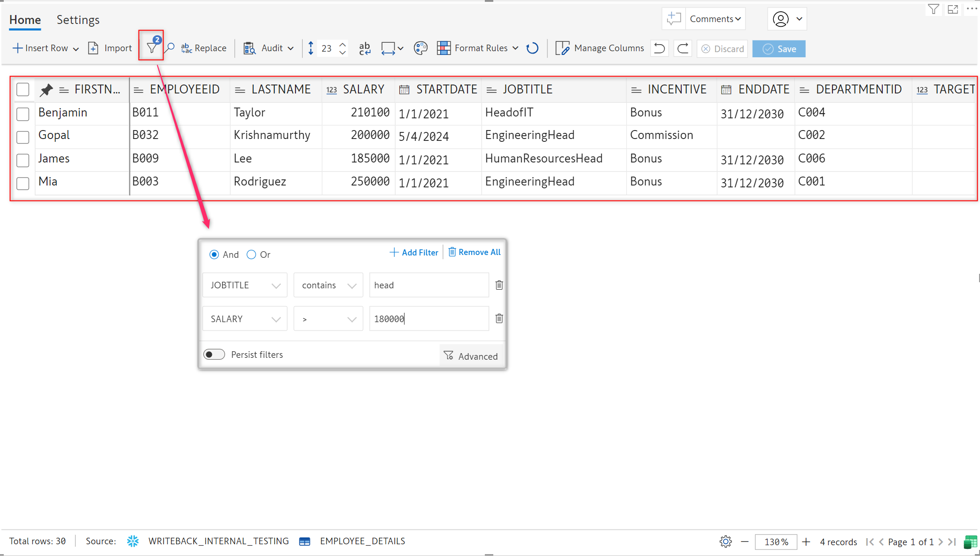Click the redo arrow icon
This screenshot has height=556, width=980.
(683, 48)
